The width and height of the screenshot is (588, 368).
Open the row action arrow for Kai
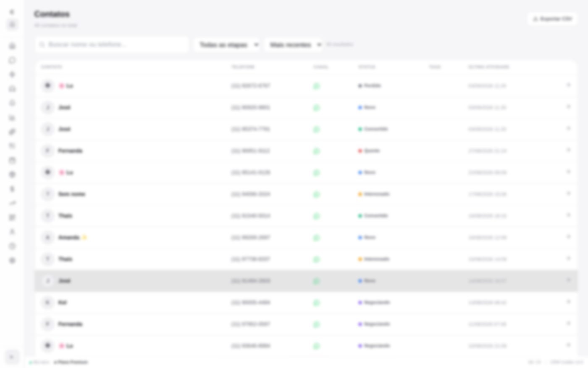(x=568, y=302)
